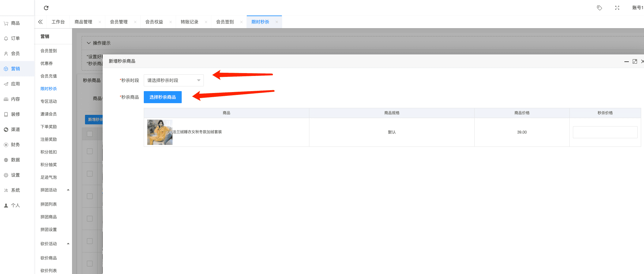Collapse the 拼团活动 submenu
The width and height of the screenshot is (644, 274).
[x=68, y=190]
